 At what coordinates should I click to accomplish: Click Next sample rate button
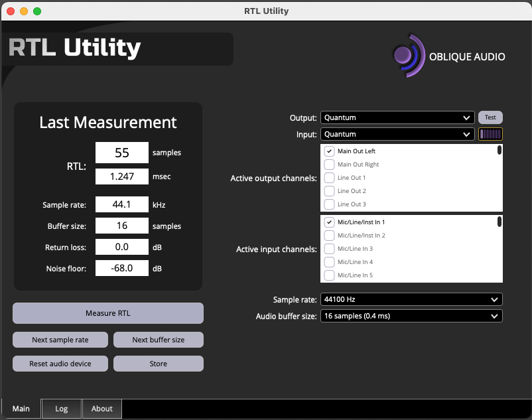60,340
